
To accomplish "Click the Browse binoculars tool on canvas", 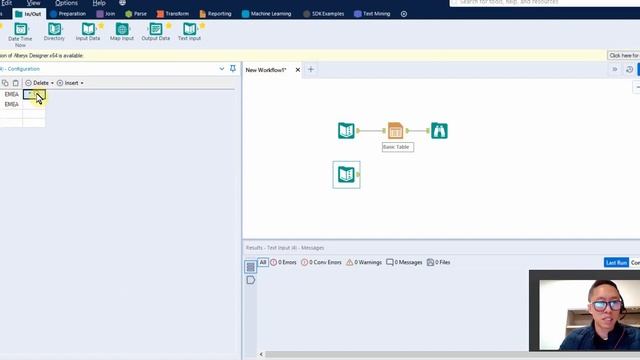I will click(439, 131).
